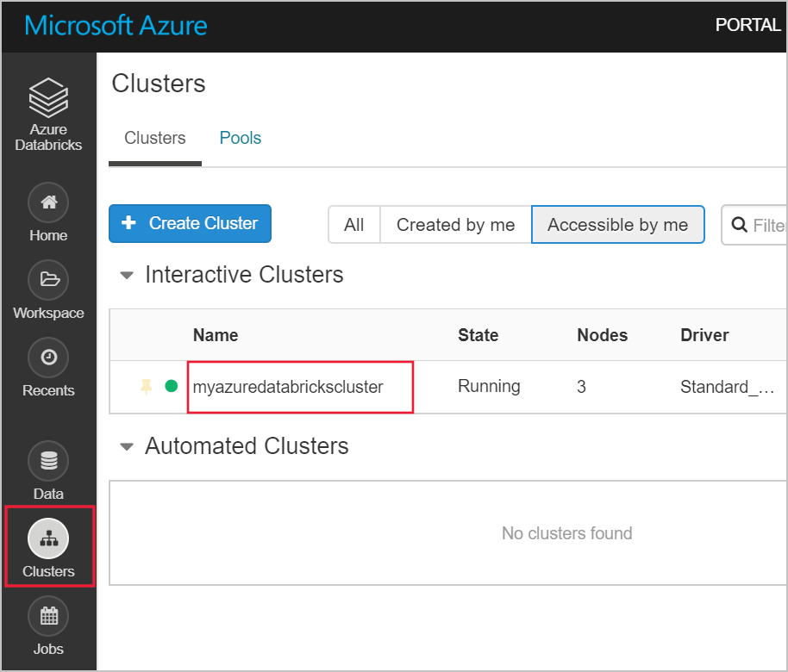Viewport: 788px width, 672px height.
Task: Click the Recents sidebar icon
Action: 48,357
